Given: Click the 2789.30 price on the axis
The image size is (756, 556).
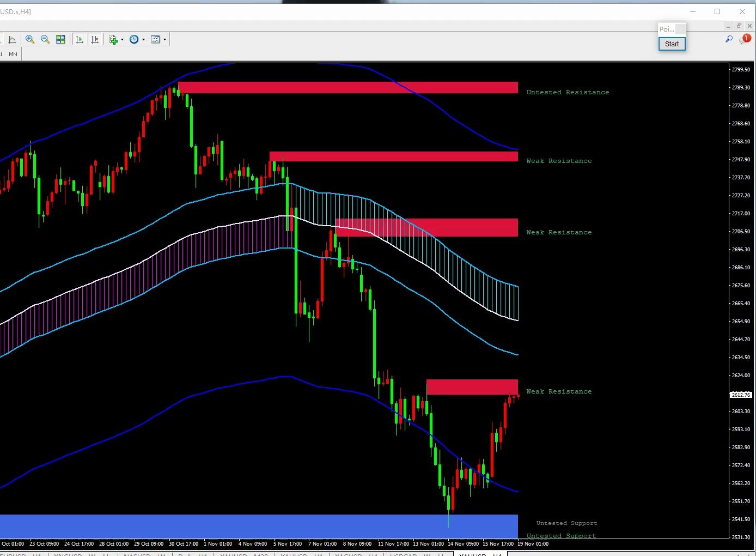Looking at the screenshot, I should pyautogui.click(x=741, y=88).
